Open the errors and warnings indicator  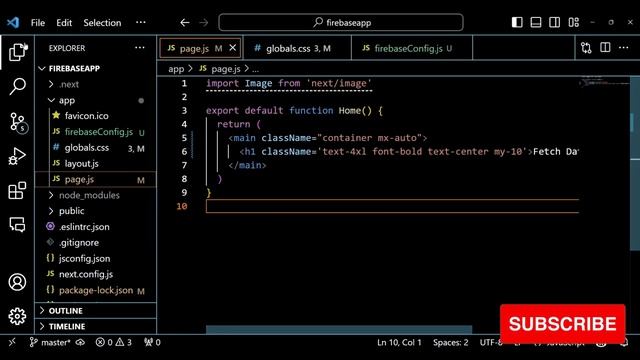pos(114,342)
